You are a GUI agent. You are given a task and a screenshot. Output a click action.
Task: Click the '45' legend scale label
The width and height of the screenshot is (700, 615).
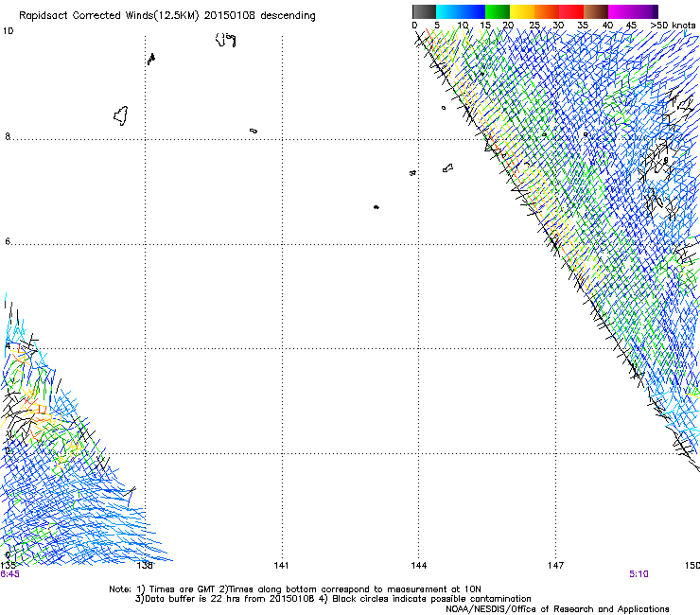(631, 25)
